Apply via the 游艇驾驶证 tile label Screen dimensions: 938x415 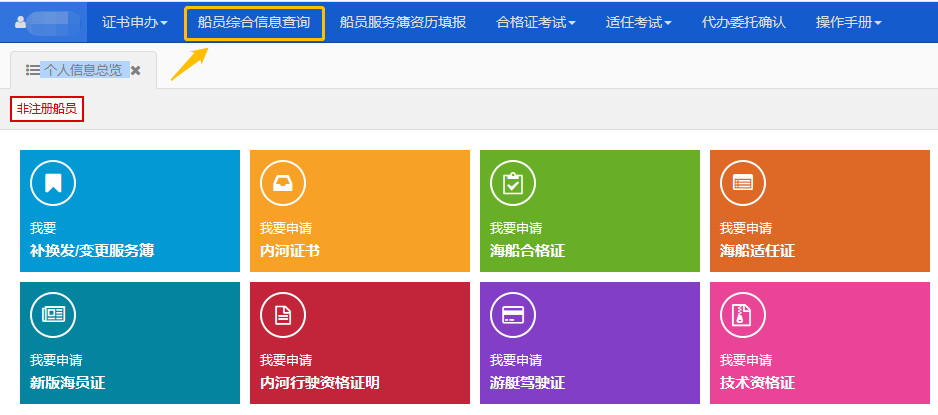pyautogui.click(x=527, y=383)
